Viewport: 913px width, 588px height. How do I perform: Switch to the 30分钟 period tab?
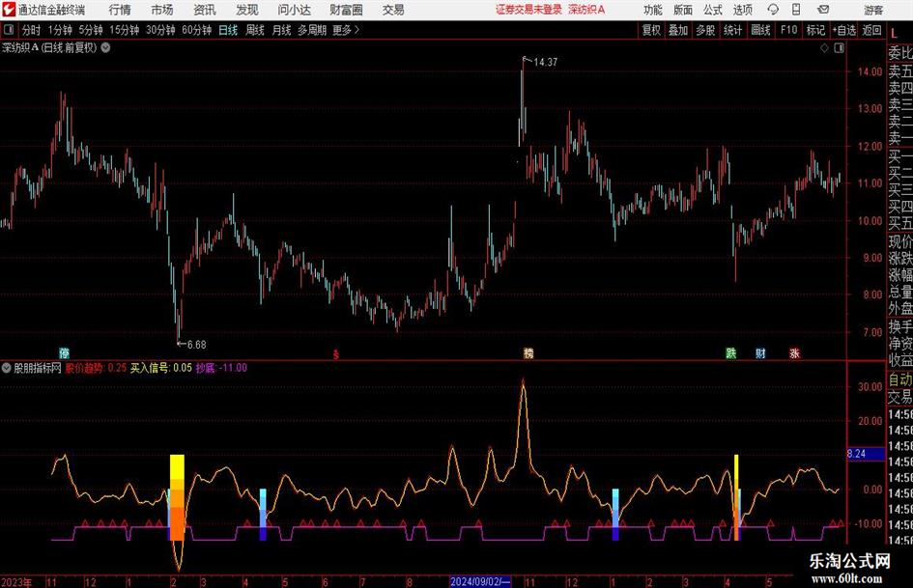tap(160, 30)
